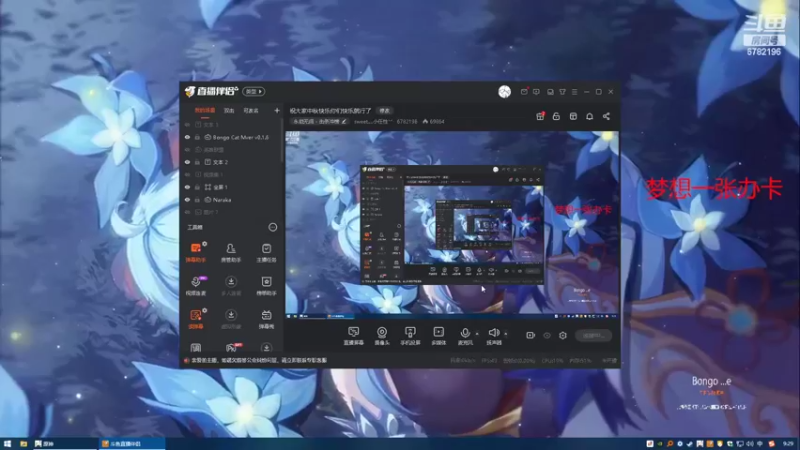Open the 弹幕助手 danmaku assistant tool

[x=195, y=252]
